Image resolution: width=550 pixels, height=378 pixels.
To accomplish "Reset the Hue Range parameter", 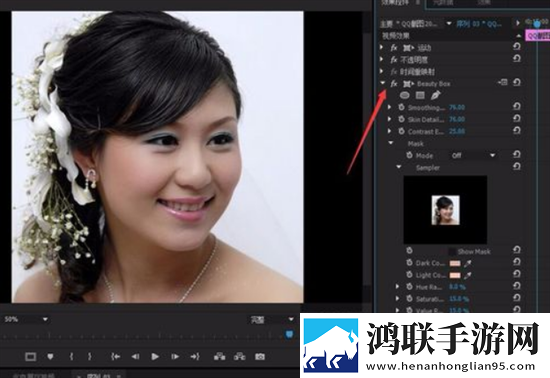I will coord(517,286).
